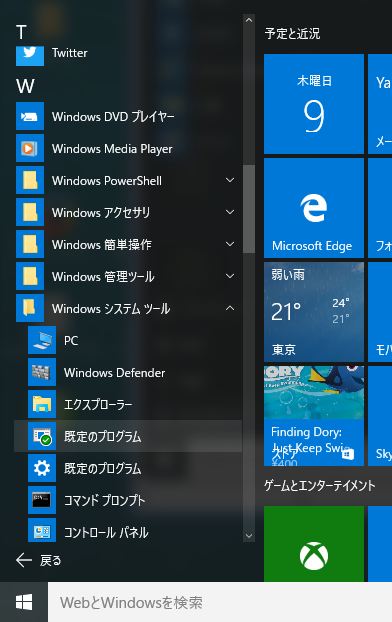Select the エクスプローラー label
Image resolution: width=392 pixels, height=622 pixels.
pos(98,405)
